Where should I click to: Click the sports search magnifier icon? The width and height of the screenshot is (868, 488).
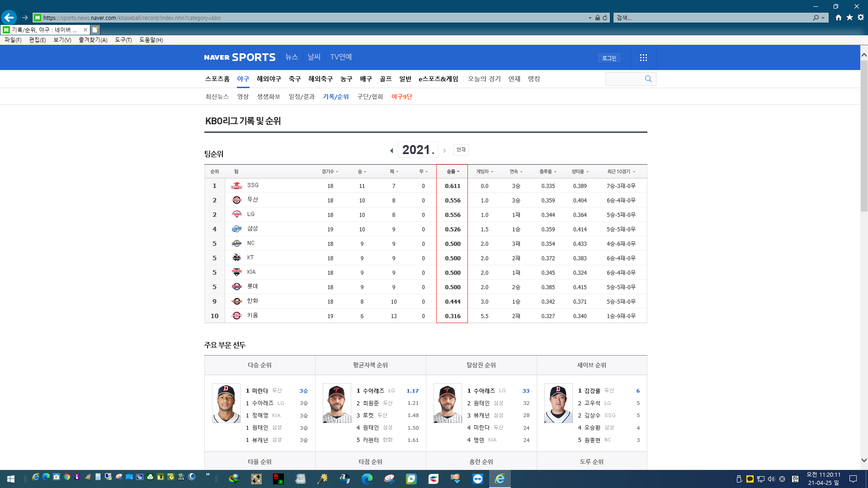[x=648, y=79]
